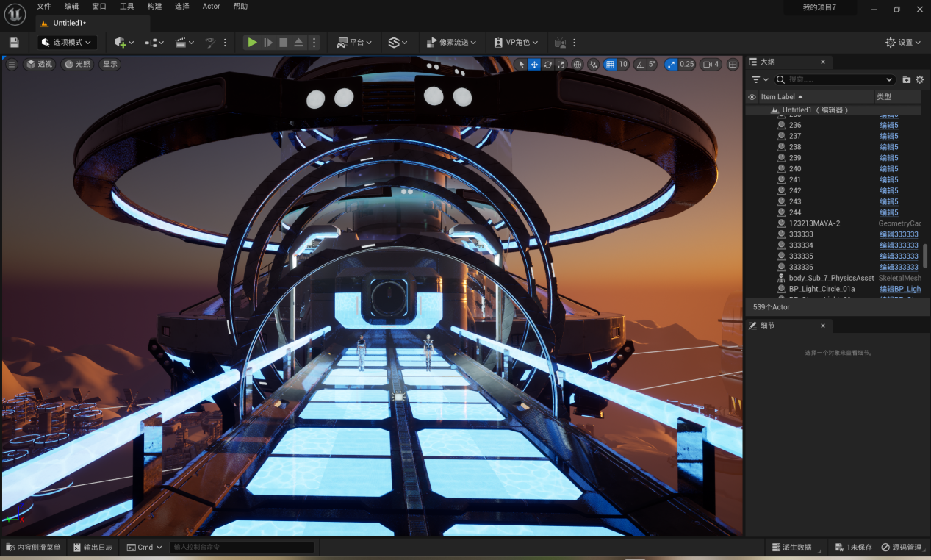Toggle scale snapping in viewport
The width and height of the screenshot is (931, 560).
[x=671, y=65]
